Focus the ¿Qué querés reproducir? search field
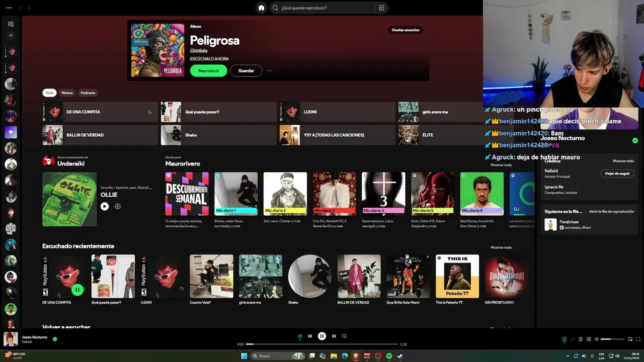Screen dimensions: 644x362 pyautogui.click(x=323, y=8)
